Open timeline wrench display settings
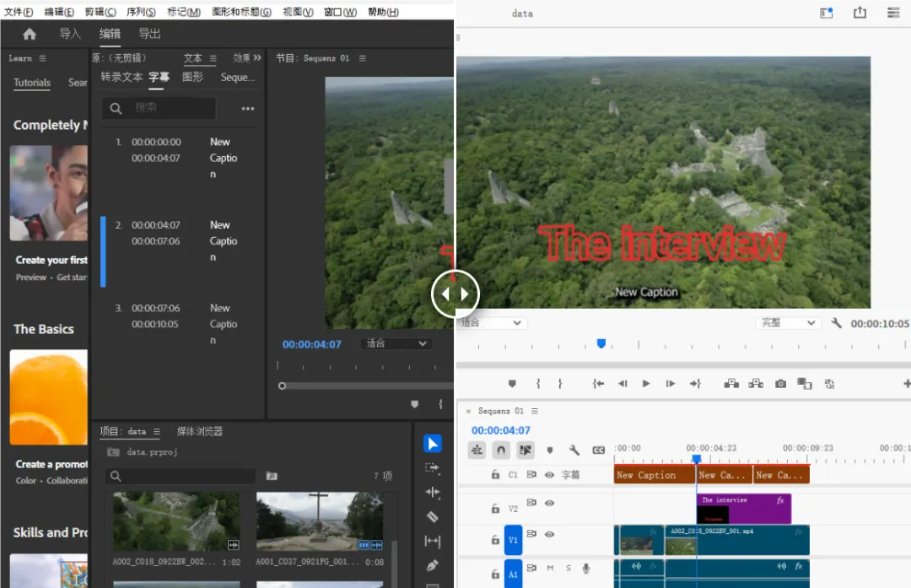The image size is (911, 588). 574,450
